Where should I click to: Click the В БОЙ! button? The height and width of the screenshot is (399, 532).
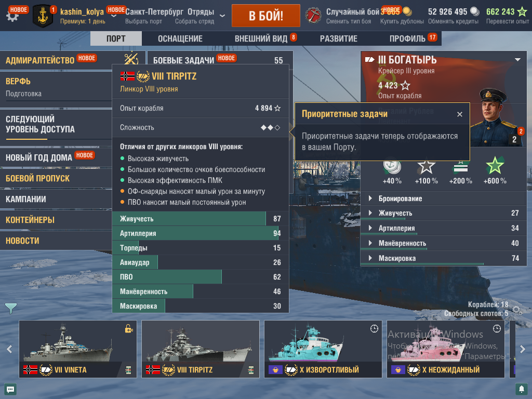point(265,16)
